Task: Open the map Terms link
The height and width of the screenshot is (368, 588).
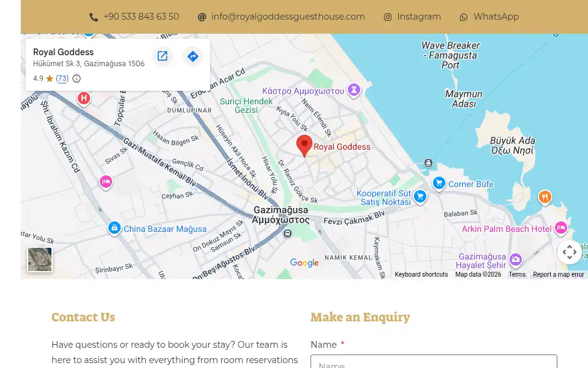Action: coord(517,275)
